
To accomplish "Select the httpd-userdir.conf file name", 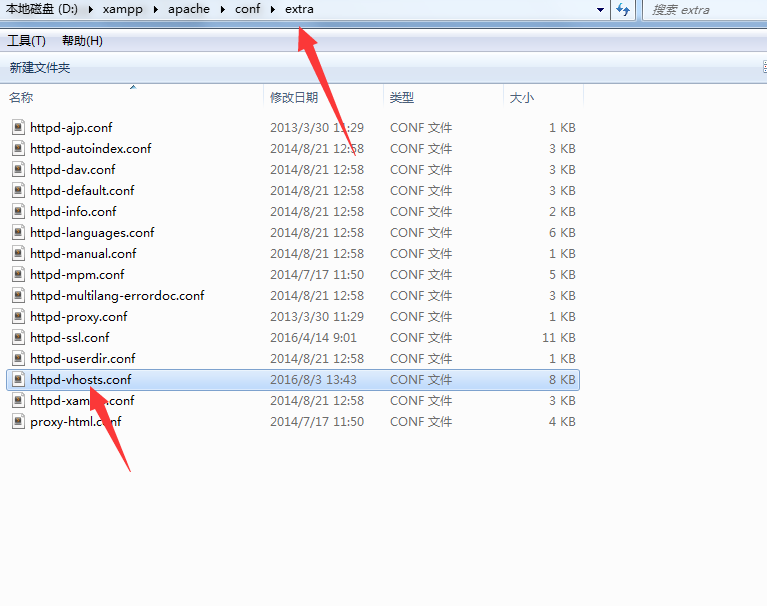I will tap(83, 359).
